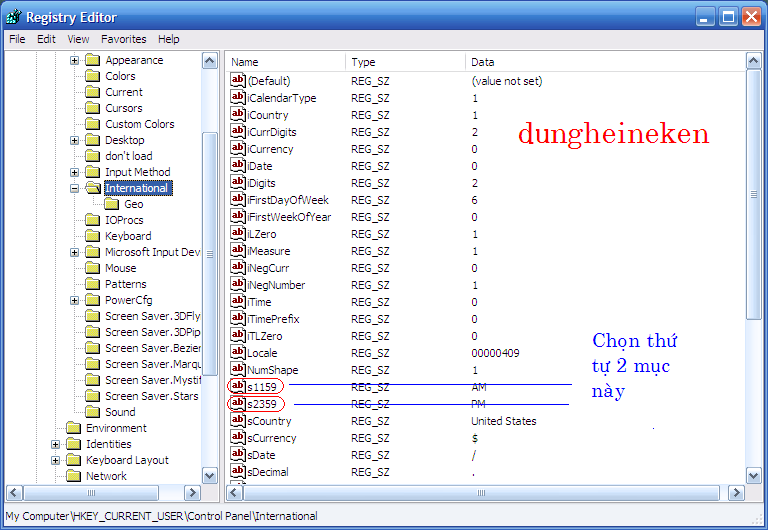Image resolution: width=768 pixels, height=530 pixels.
Task: Click the open International folder icon
Action: pos(93,188)
